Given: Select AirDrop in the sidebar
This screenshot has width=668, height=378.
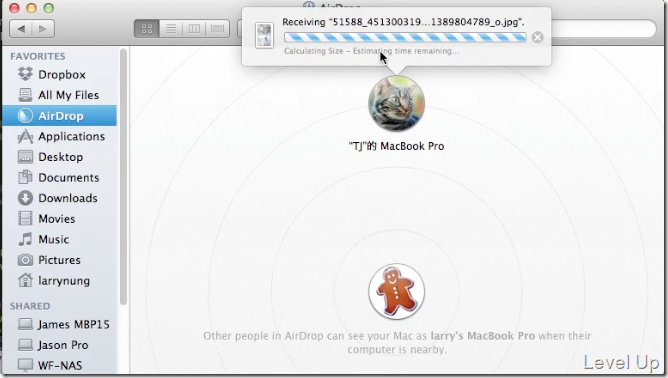Looking at the screenshot, I should (60, 115).
